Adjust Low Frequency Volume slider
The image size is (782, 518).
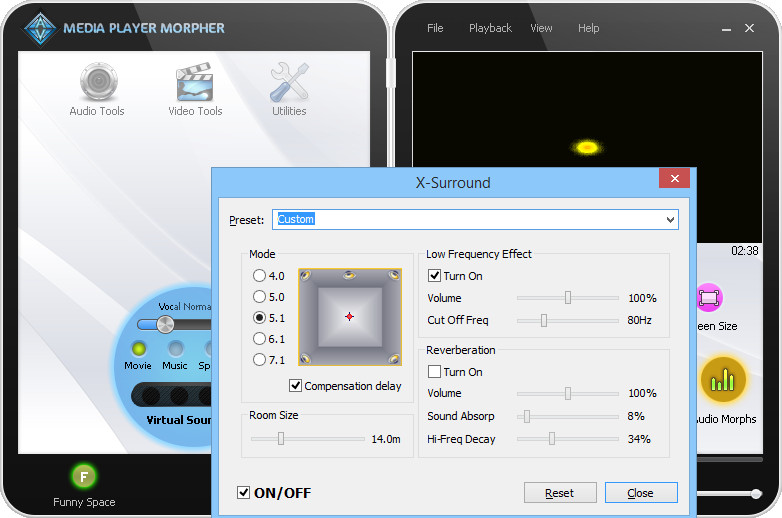tap(568, 298)
